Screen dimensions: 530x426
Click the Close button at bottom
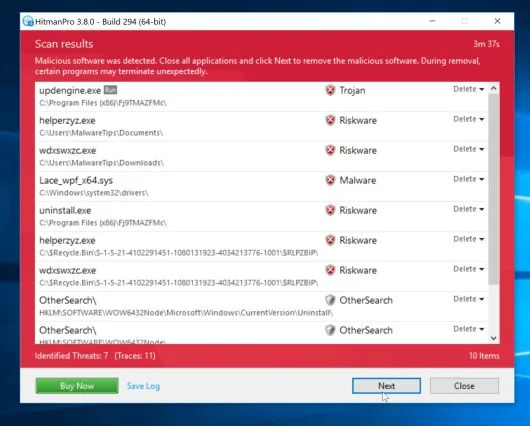(464, 386)
